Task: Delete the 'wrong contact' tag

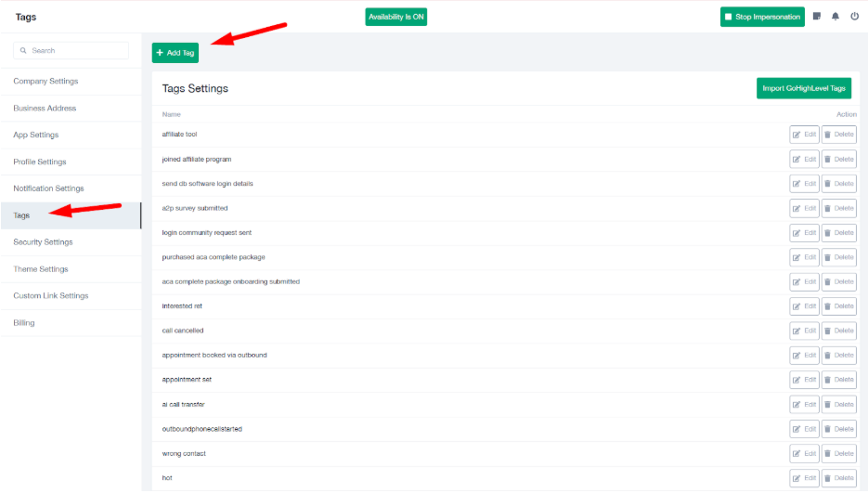Action: 838,454
